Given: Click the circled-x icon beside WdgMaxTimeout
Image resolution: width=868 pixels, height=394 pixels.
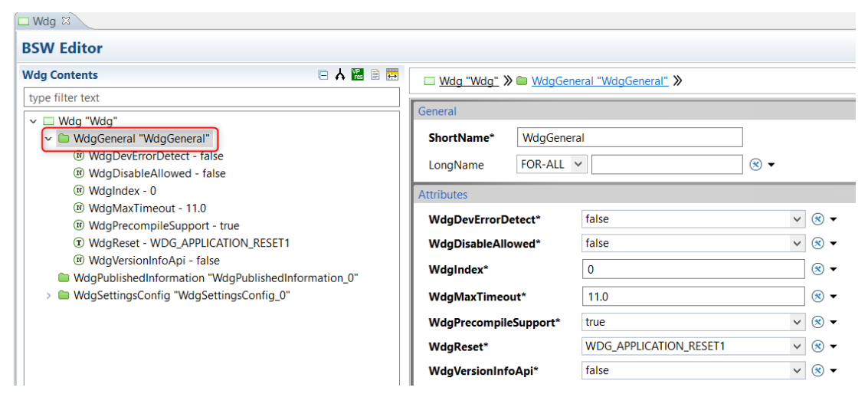Looking at the screenshot, I should tap(817, 297).
